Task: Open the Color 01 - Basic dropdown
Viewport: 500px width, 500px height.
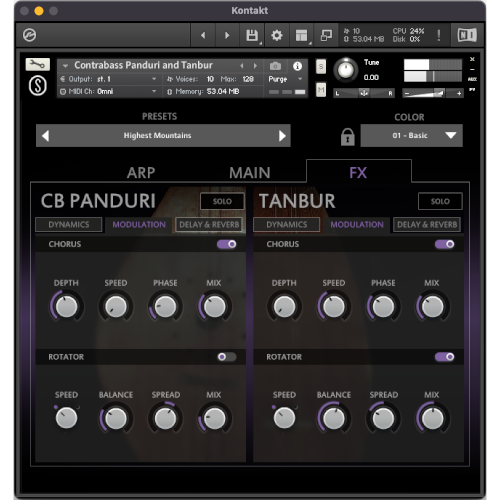Action: (x=411, y=136)
